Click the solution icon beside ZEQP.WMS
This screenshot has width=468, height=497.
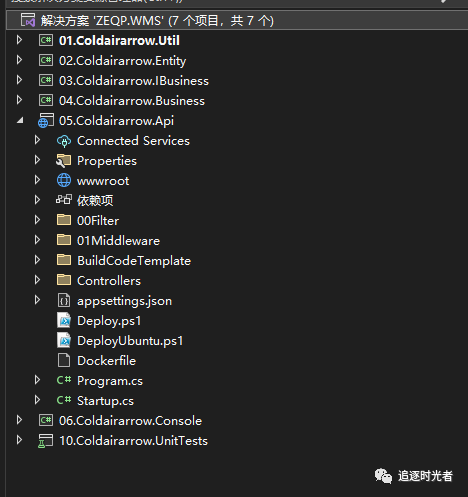(x=28, y=20)
